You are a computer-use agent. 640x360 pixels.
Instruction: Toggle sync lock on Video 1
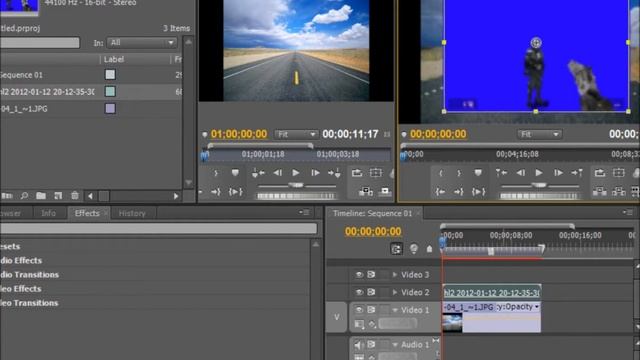point(371,310)
